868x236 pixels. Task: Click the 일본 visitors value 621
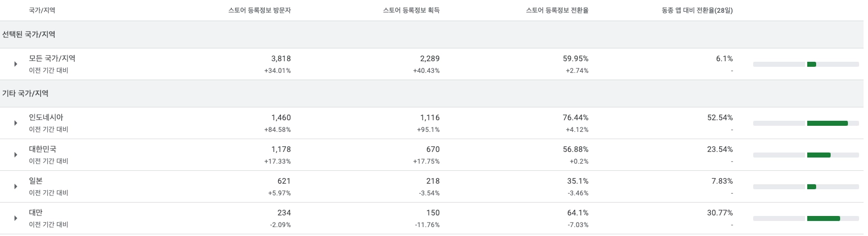pos(284,181)
